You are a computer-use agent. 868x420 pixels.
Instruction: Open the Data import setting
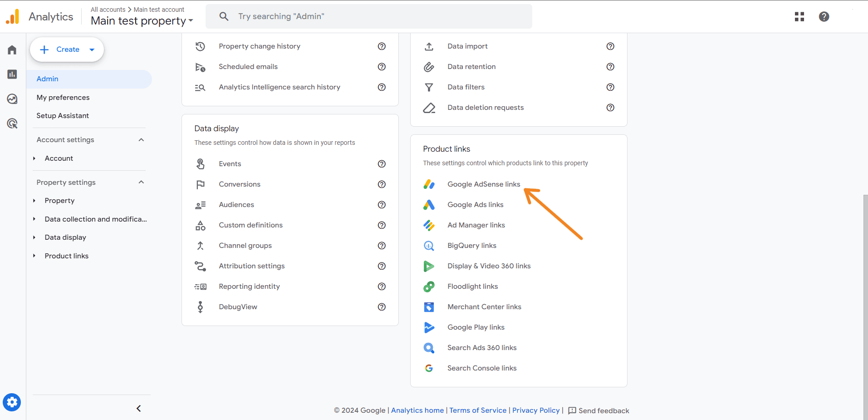coord(467,46)
